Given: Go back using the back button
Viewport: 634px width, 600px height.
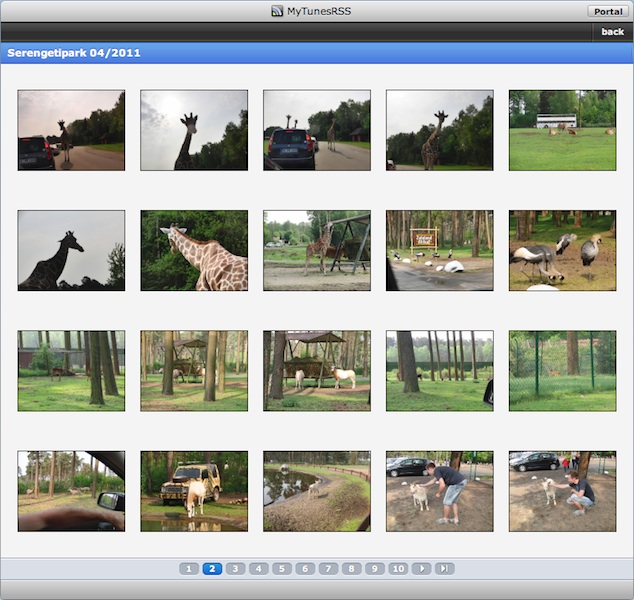Looking at the screenshot, I should point(611,32).
